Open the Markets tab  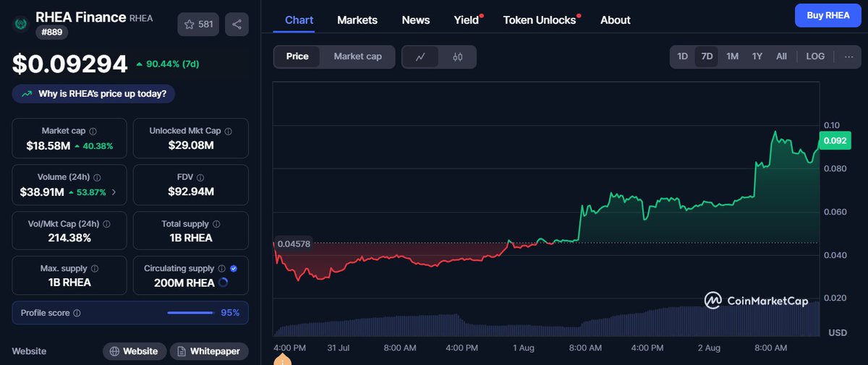357,20
